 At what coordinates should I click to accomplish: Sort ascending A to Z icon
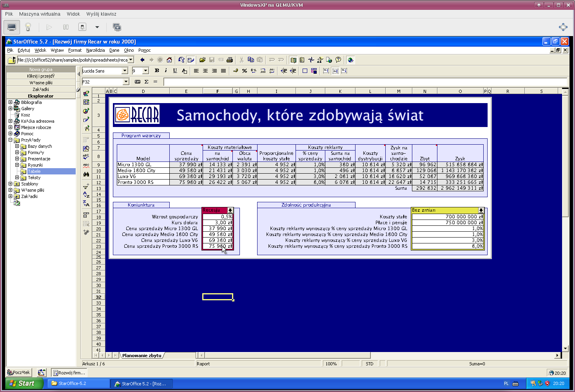[x=86, y=195]
